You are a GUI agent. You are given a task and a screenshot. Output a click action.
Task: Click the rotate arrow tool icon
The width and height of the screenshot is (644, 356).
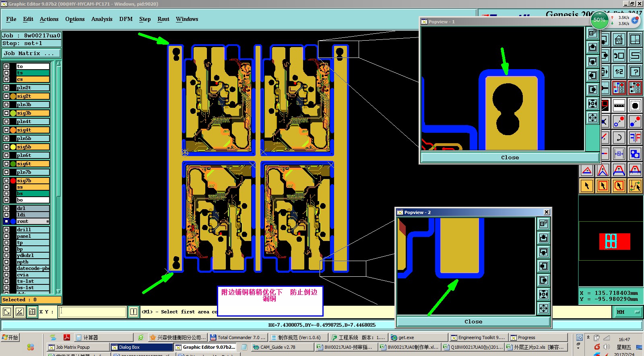[619, 137]
